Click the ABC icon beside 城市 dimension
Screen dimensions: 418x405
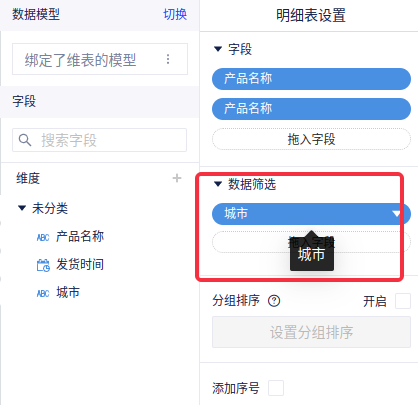click(43, 293)
